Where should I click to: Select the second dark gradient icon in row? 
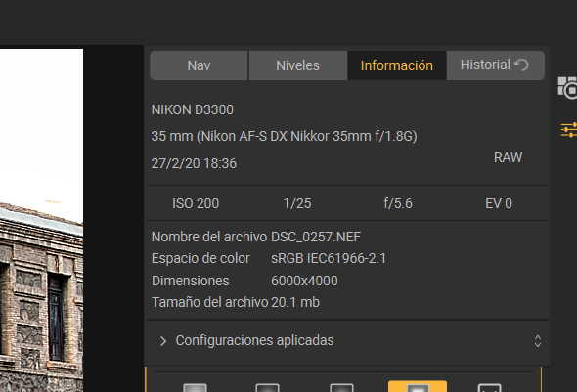pyautogui.click(x=268, y=387)
